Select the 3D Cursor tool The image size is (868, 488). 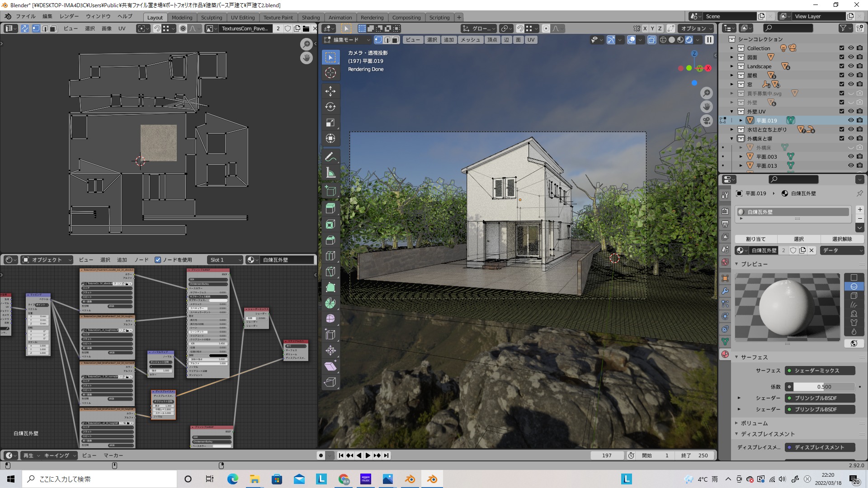(x=330, y=73)
